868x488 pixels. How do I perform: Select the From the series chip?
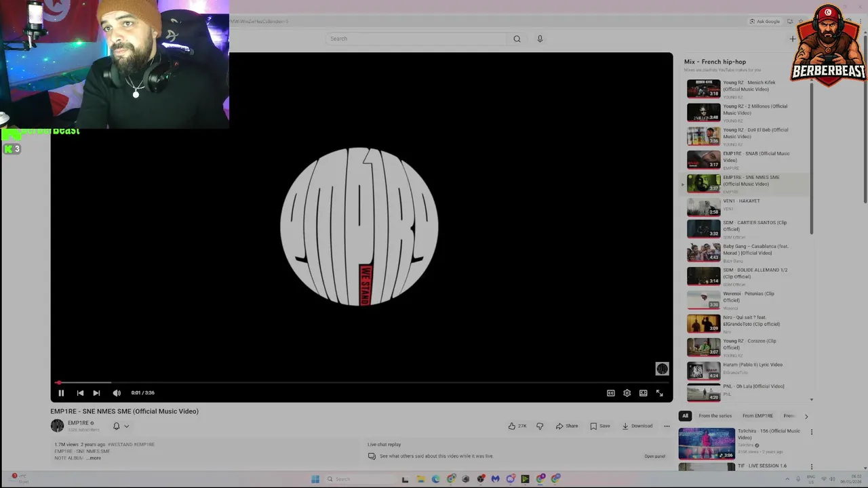pyautogui.click(x=715, y=415)
